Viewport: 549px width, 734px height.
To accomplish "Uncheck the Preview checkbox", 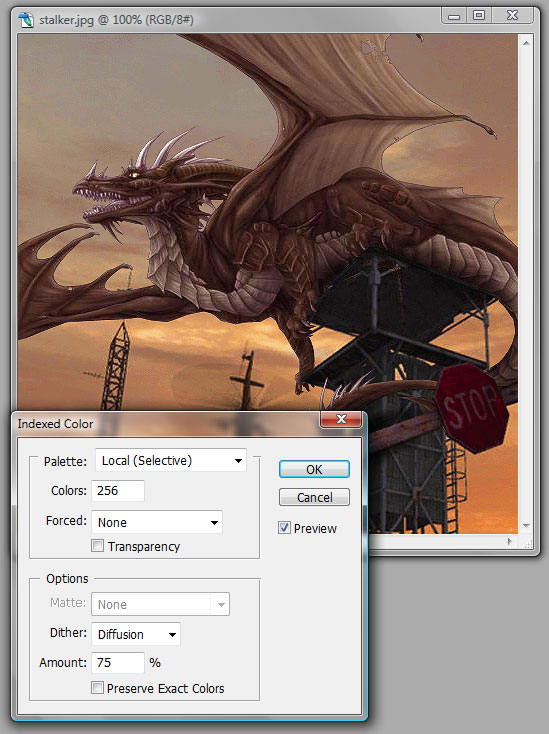I will [x=284, y=528].
